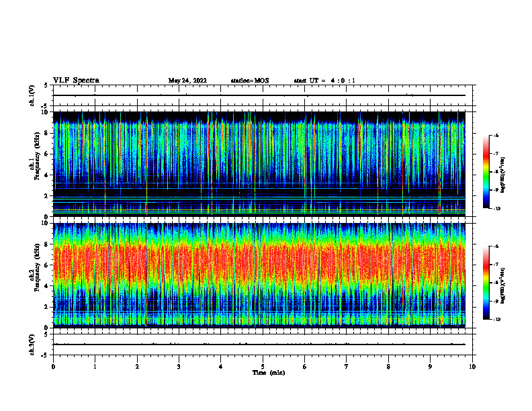
Task: Click inside the ch.1 spectrogram plot
Action: (259, 164)
